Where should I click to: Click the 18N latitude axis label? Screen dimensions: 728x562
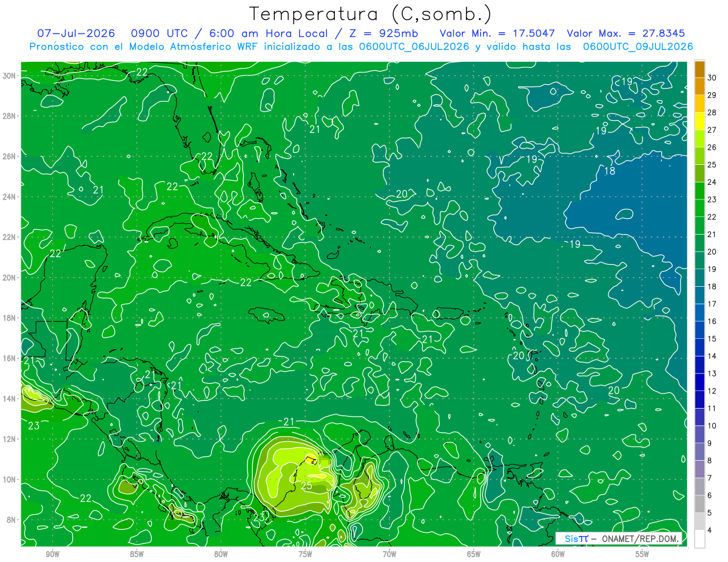point(10,318)
